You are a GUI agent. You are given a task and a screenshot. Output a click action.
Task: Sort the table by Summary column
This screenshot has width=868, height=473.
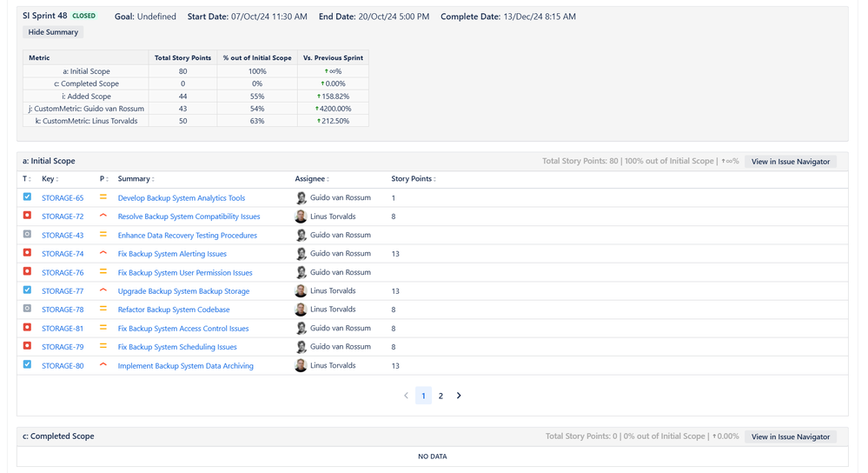tap(136, 179)
